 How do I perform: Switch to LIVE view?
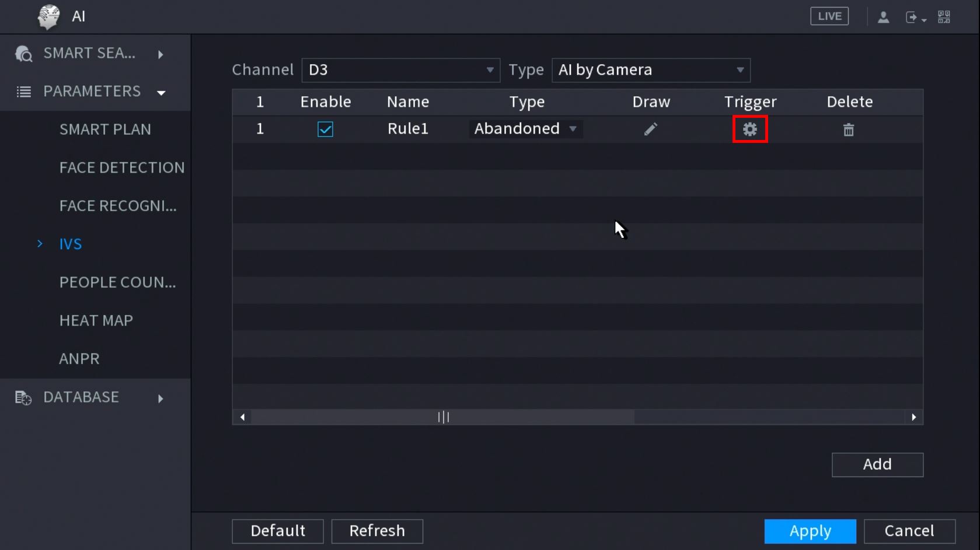click(x=829, y=16)
